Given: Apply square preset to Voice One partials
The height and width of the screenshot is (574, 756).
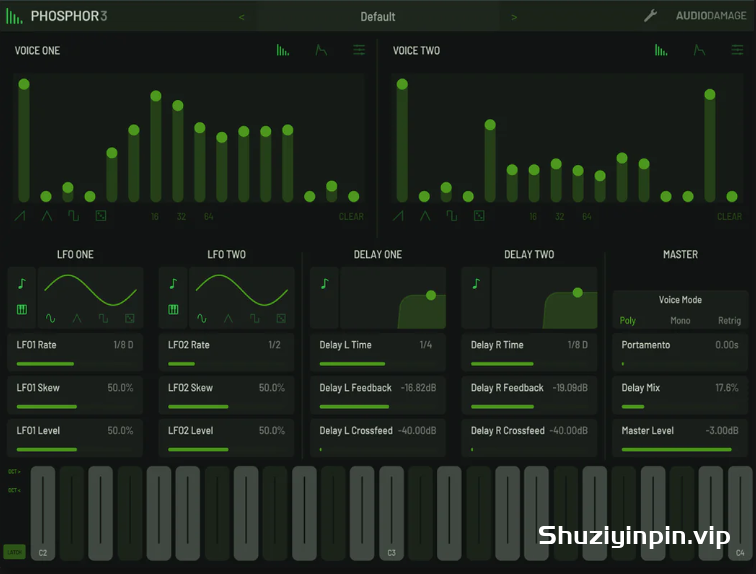Looking at the screenshot, I should 73,216.
